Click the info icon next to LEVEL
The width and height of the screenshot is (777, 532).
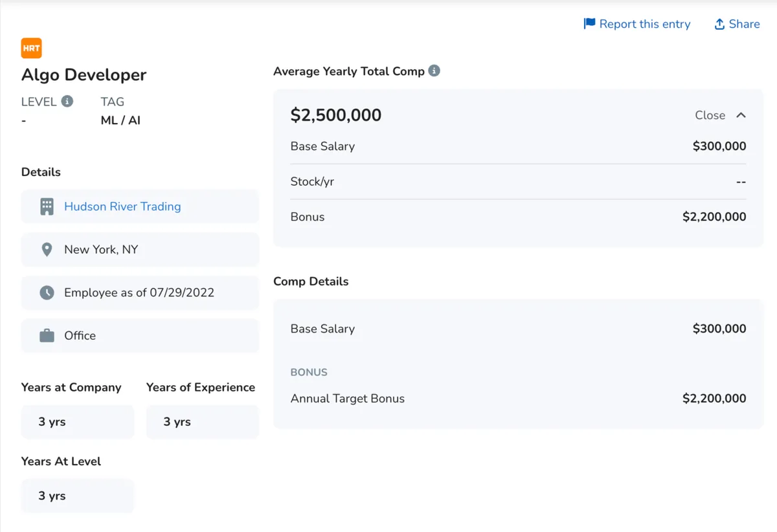click(67, 102)
